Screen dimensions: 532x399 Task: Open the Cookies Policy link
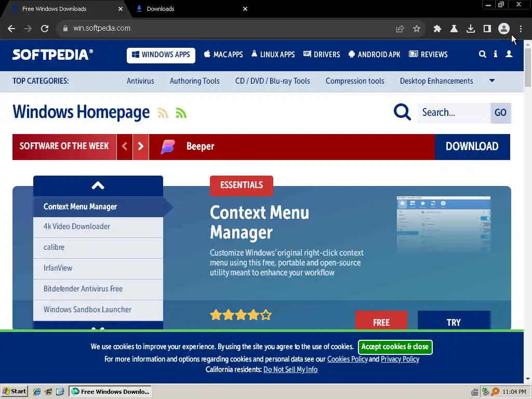(348, 359)
